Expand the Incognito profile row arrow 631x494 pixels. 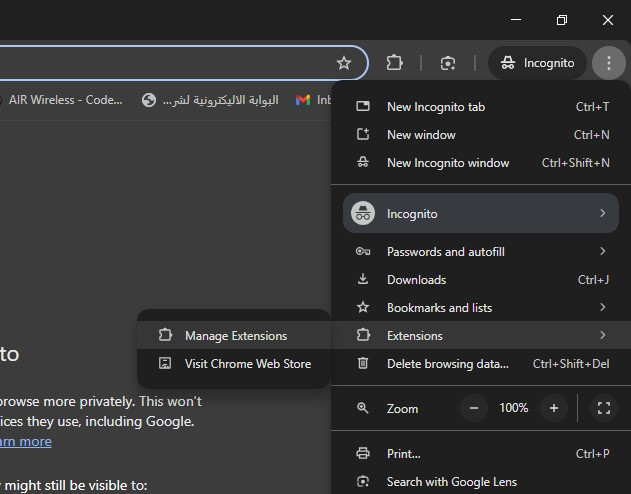pyautogui.click(x=602, y=214)
